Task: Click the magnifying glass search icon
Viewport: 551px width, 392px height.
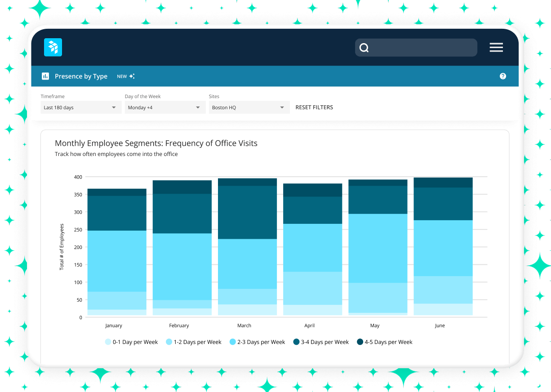Action: coord(364,47)
